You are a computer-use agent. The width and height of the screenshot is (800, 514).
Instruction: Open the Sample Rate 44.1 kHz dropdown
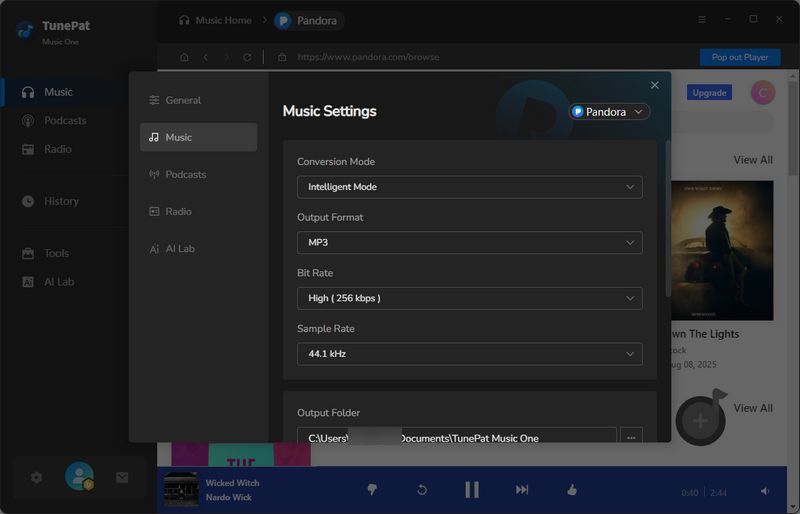pyautogui.click(x=469, y=354)
